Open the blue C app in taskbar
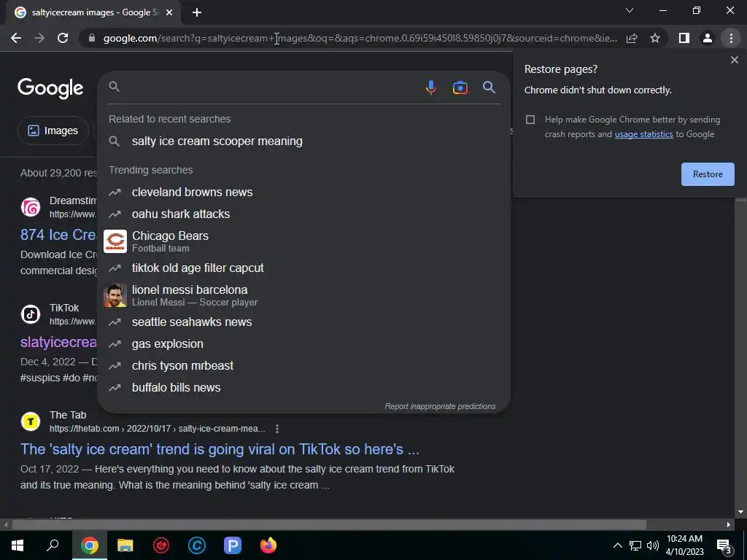The height and width of the screenshot is (560, 747). [x=197, y=545]
